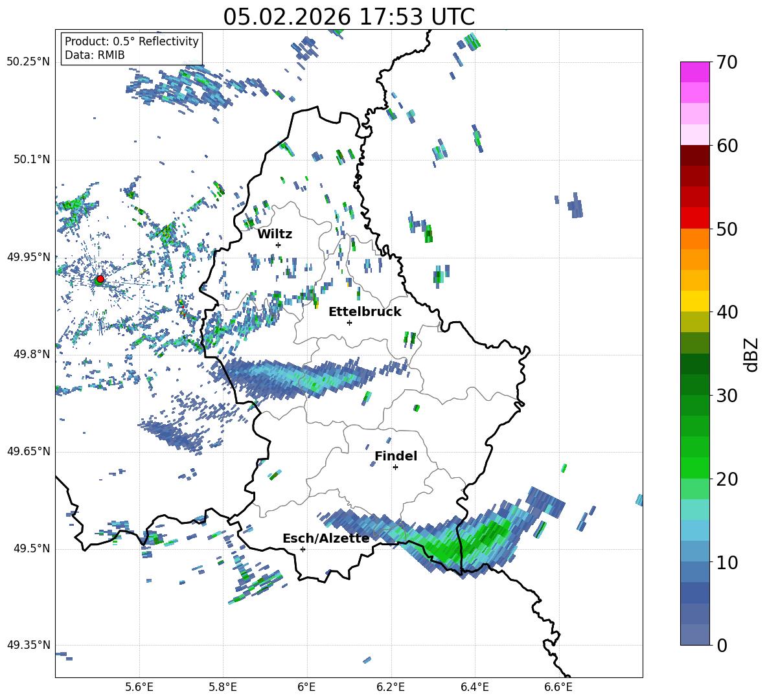Click the 6.4°E longitude label

474,687
